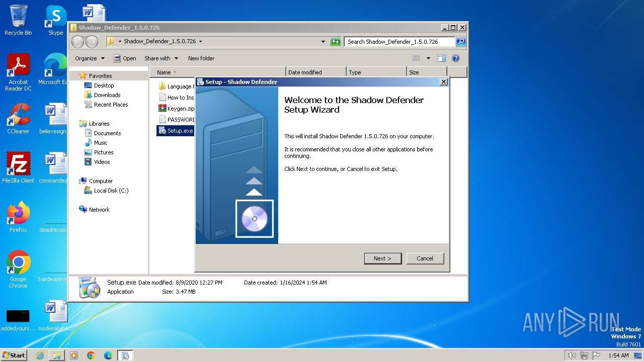Click Next in Setup wizard
This screenshot has height=362, width=644.
383,258
